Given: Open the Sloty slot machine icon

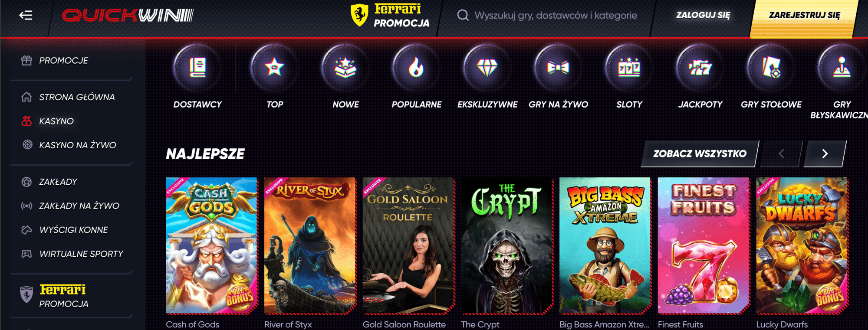Looking at the screenshot, I should 629,68.
